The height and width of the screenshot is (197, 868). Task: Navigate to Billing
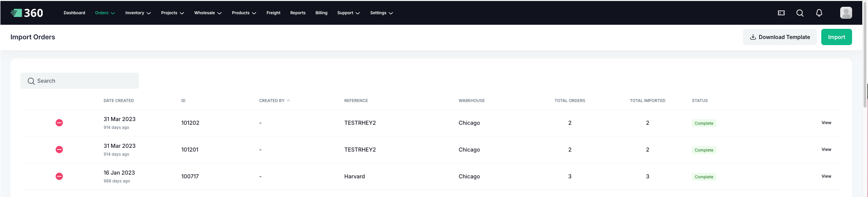coord(321,13)
